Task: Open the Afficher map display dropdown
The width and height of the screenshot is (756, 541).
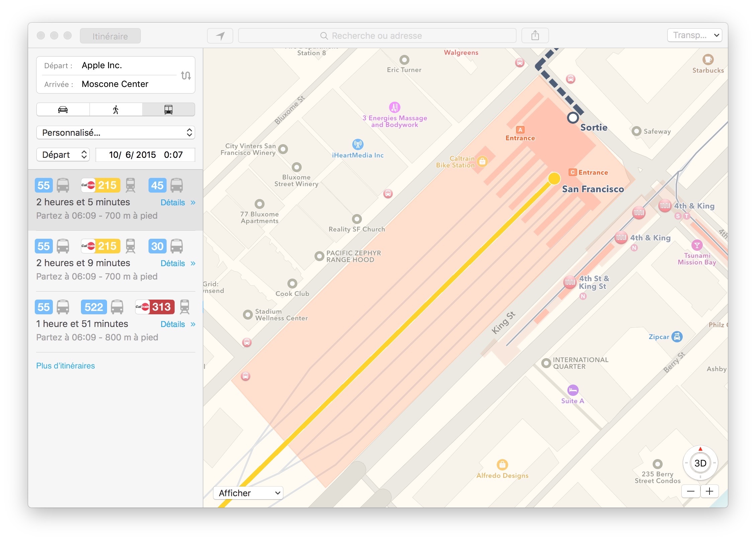Action: pos(248,493)
